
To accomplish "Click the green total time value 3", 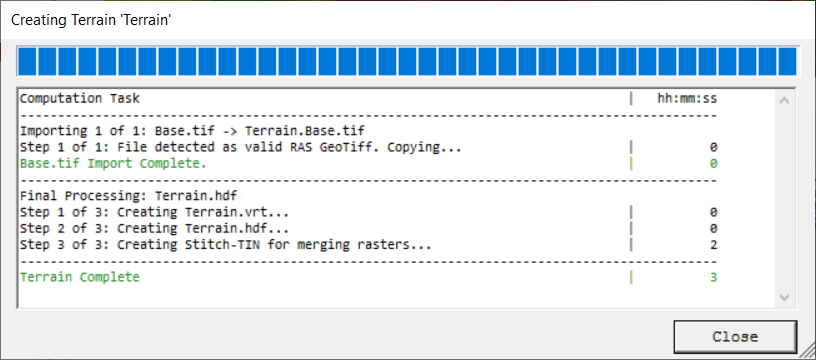I will click(713, 277).
